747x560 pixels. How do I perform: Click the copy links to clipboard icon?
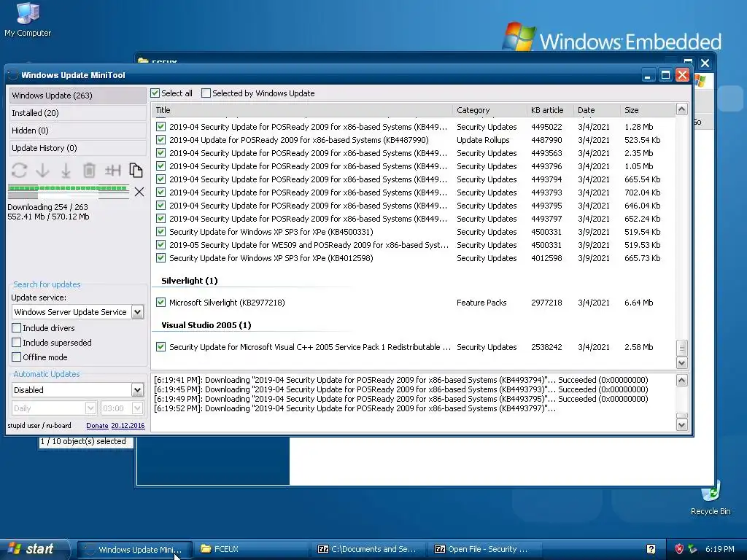(136, 170)
